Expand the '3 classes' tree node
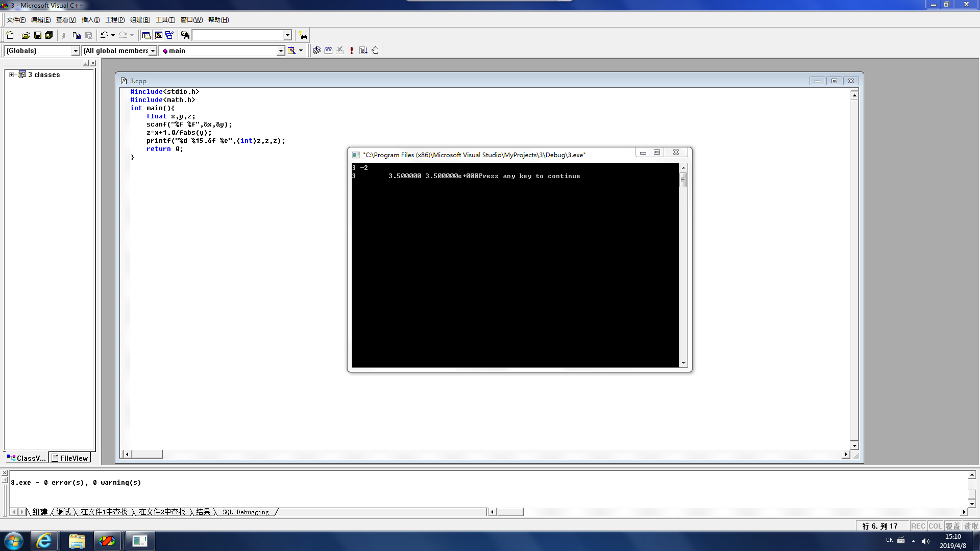This screenshot has height=551, width=980. coord(11,74)
